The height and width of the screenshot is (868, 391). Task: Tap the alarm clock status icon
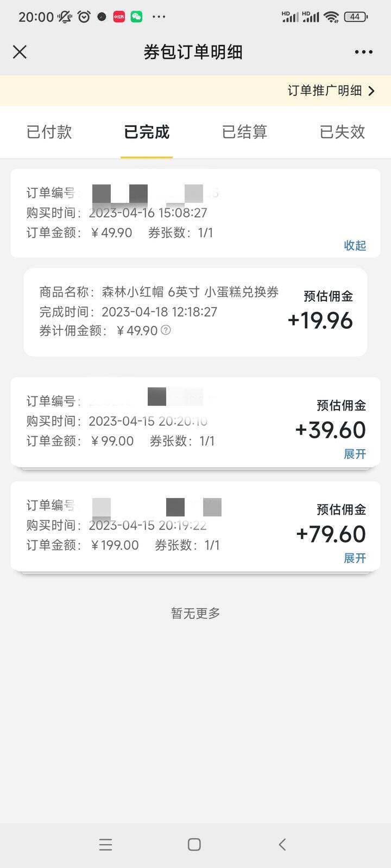pos(84,17)
